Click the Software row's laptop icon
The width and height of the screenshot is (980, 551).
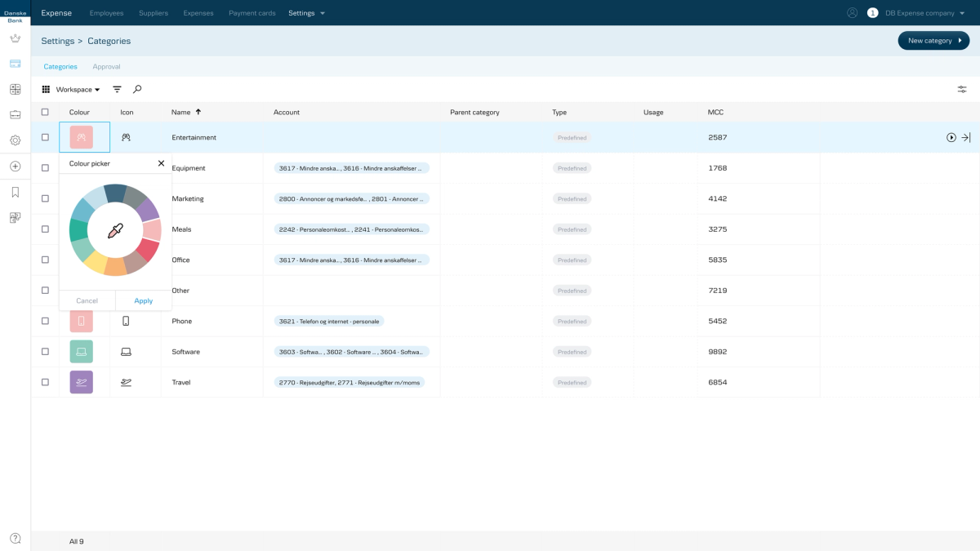point(126,352)
